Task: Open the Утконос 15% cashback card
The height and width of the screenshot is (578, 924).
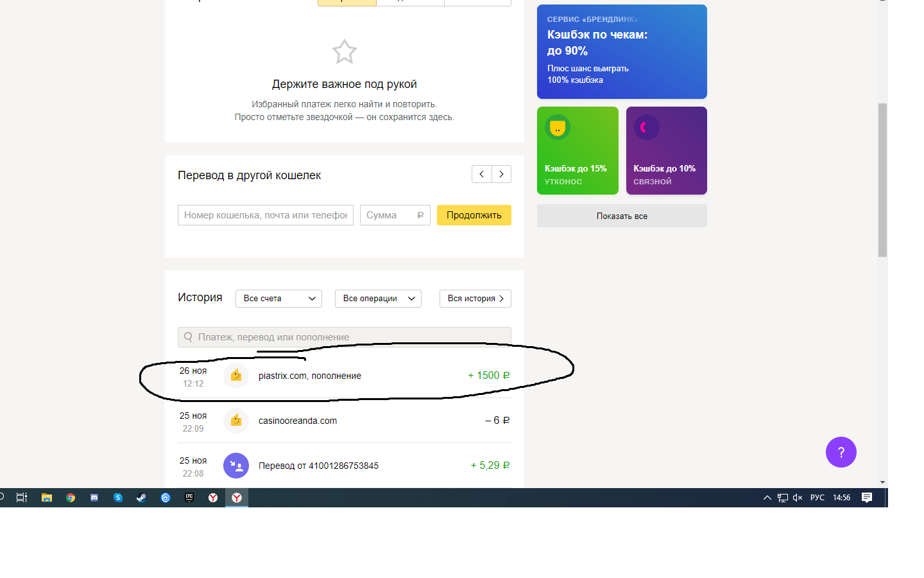Action: (x=577, y=150)
